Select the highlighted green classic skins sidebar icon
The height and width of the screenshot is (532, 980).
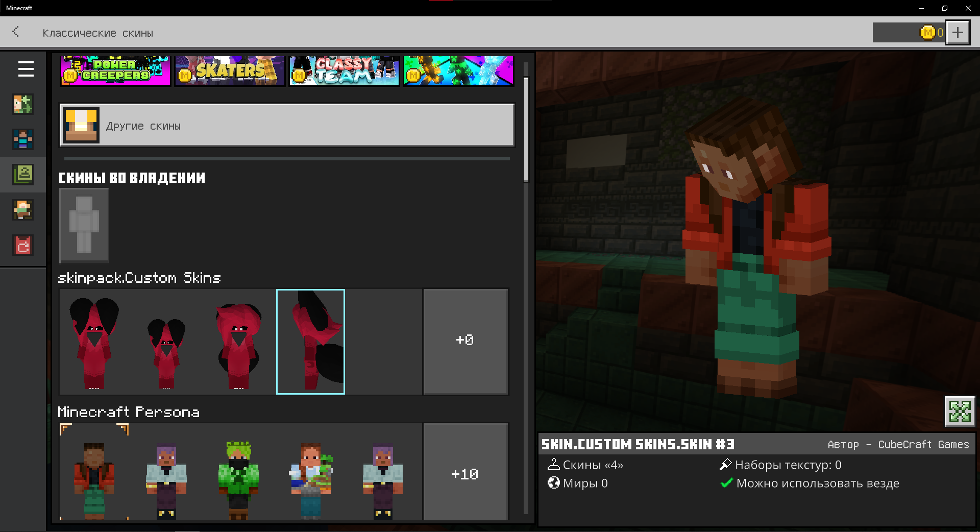(23, 175)
